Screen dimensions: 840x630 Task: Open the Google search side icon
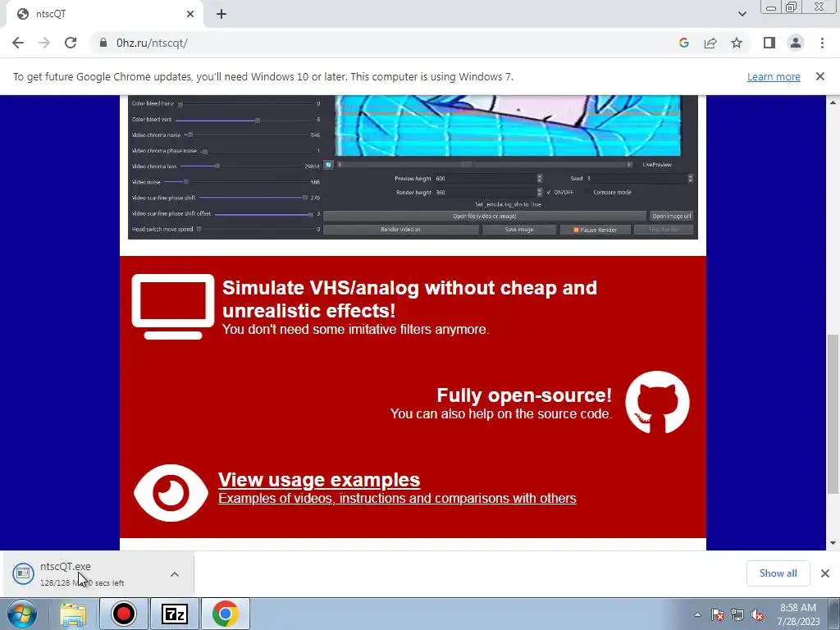pos(683,43)
